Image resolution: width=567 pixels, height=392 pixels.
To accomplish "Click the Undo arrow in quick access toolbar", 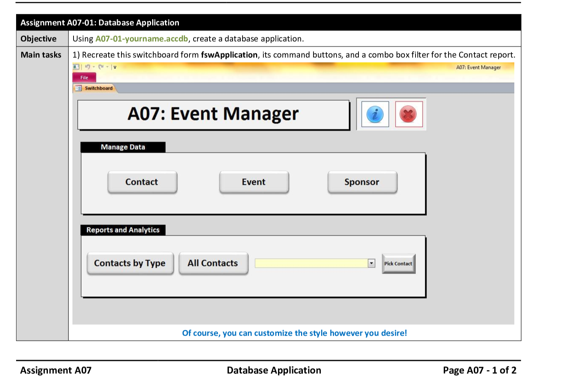I will 87,67.
